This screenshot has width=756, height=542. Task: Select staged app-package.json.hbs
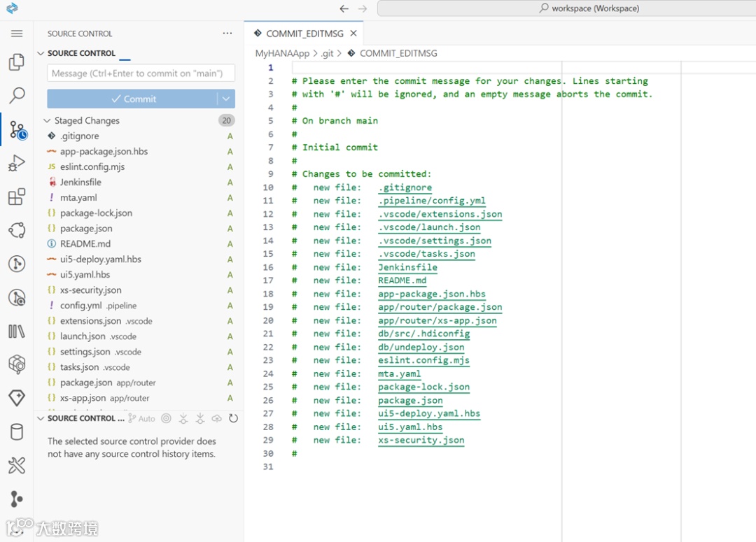click(139, 151)
